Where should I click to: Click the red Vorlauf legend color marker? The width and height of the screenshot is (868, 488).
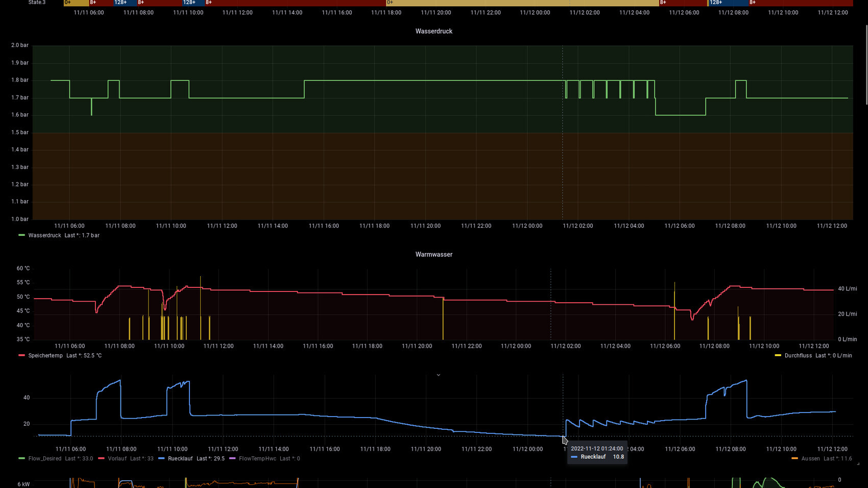[101, 458]
